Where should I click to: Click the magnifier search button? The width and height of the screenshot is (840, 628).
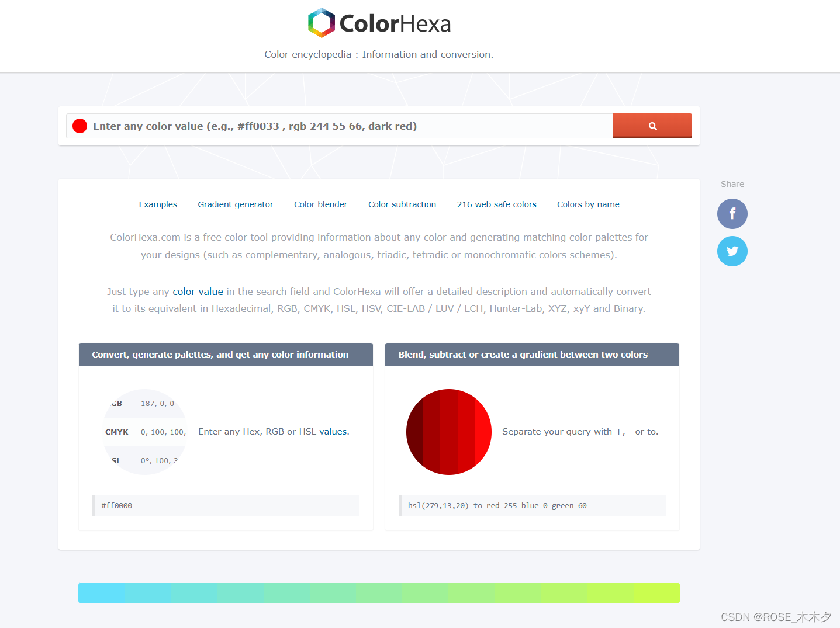(x=652, y=126)
